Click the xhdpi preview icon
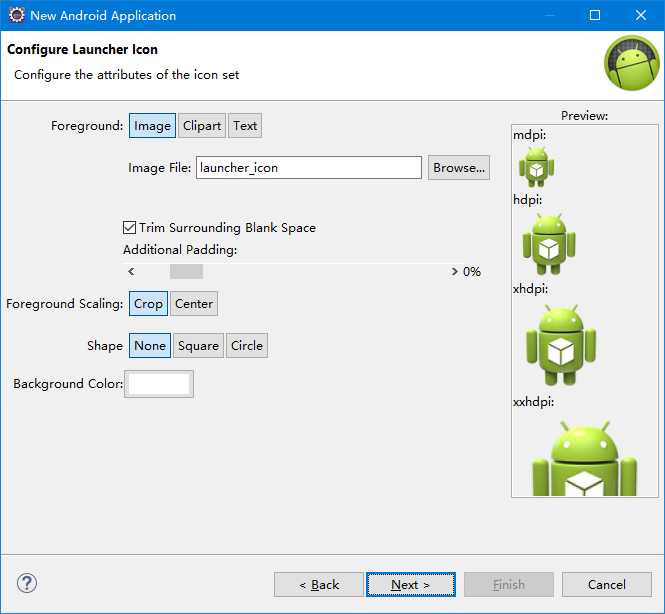 click(561, 345)
